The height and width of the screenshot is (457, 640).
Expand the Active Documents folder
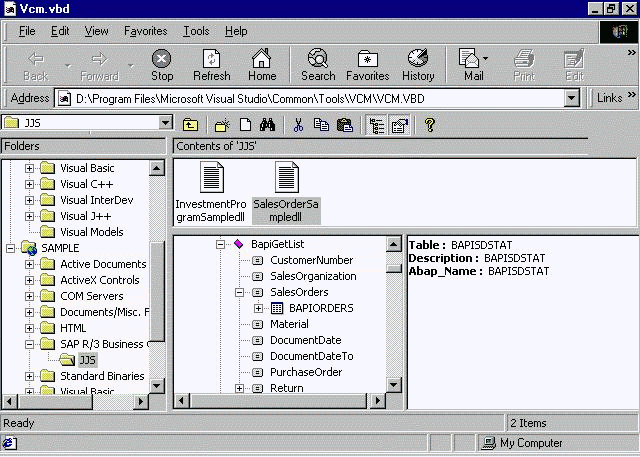pos(29,264)
